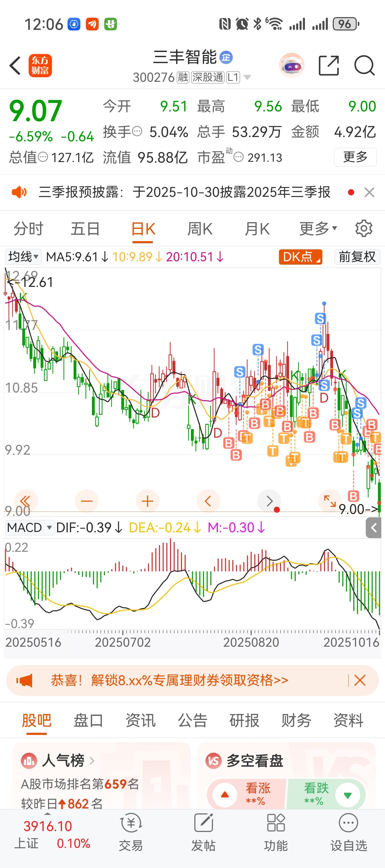Open the 均线 indicator dropdown
The width and height of the screenshot is (385, 868).
coord(23,257)
